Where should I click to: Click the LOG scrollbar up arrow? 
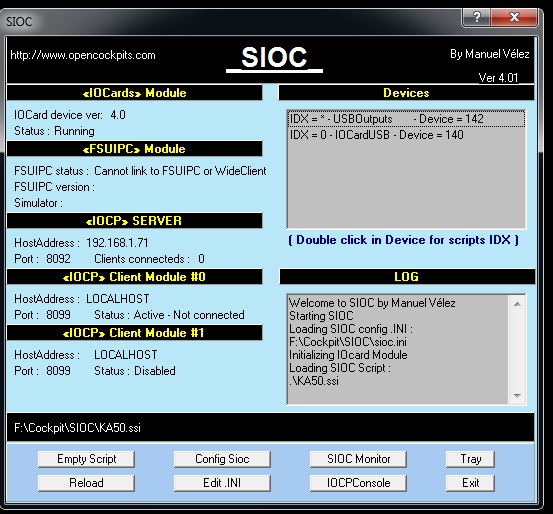coord(517,304)
